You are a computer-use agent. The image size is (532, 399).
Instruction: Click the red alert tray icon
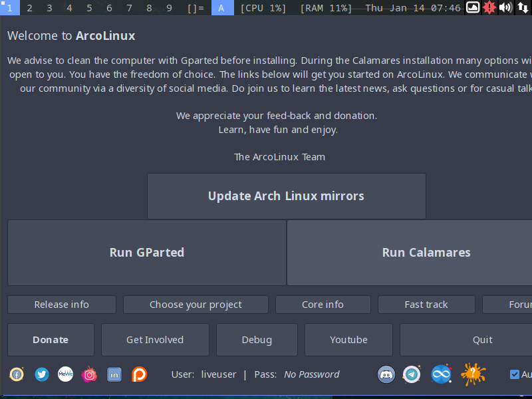point(489,7)
